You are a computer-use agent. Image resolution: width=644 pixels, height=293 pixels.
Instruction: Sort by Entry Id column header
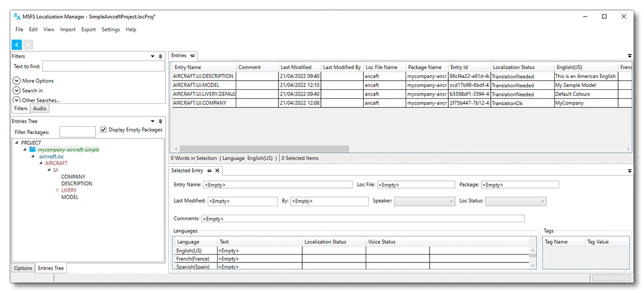[469, 67]
